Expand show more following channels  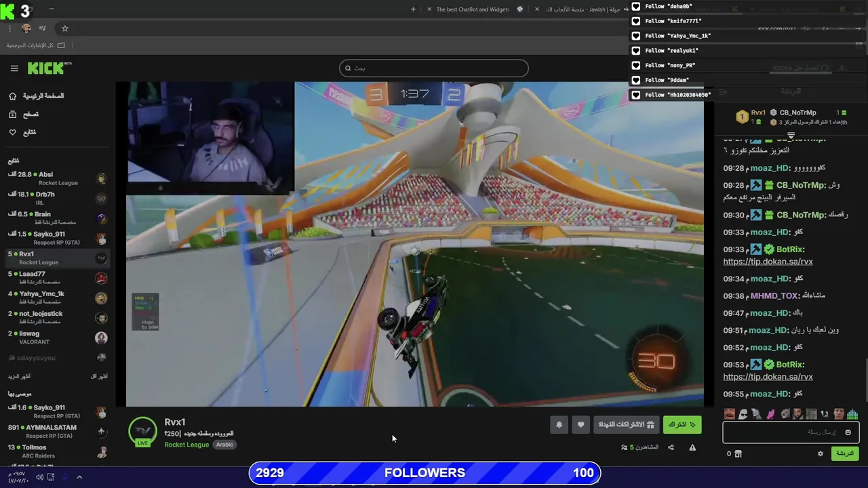click(19, 376)
